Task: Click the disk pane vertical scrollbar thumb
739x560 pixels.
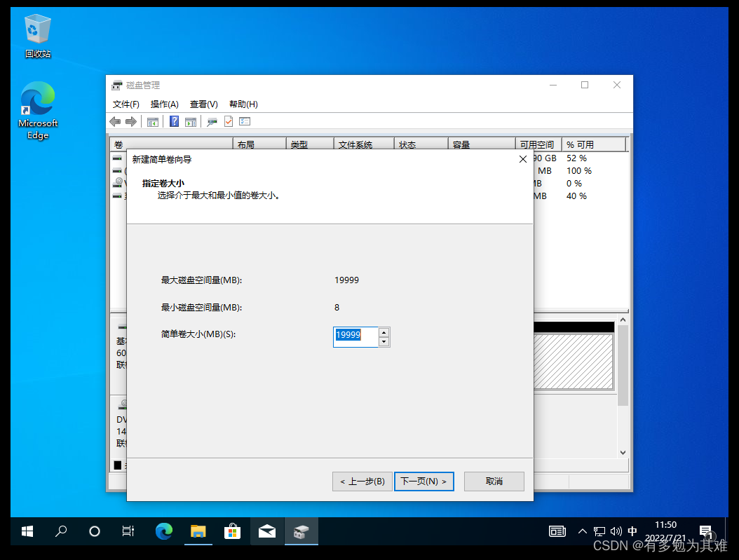Action: [623, 365]
